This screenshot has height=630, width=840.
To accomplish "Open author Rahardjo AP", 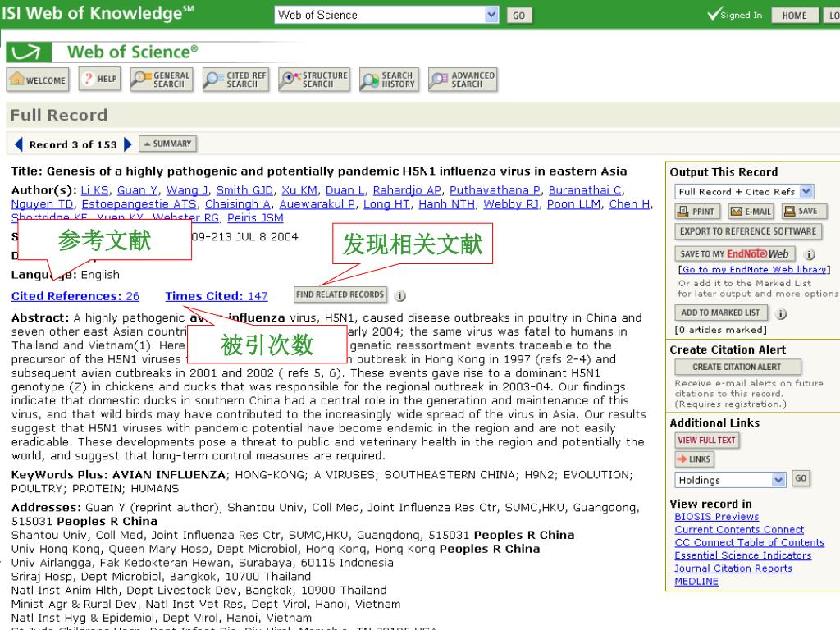I will click(x=407, y=190).
